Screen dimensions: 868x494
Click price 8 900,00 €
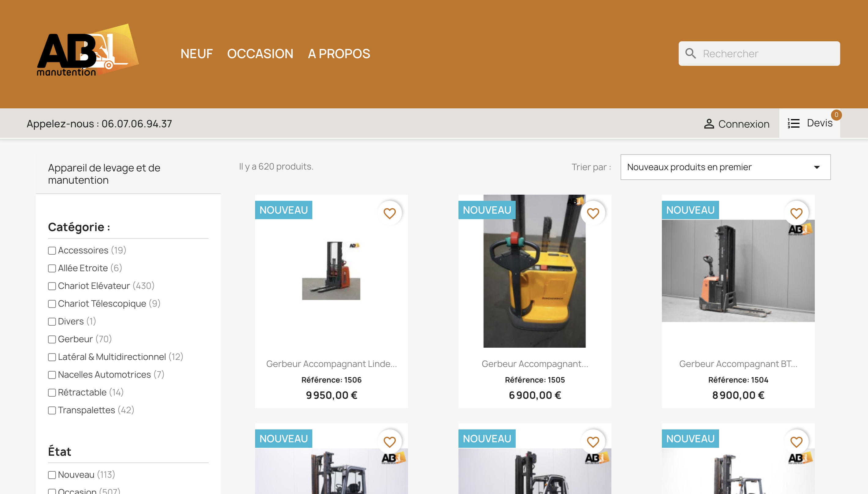click(738, 395)
